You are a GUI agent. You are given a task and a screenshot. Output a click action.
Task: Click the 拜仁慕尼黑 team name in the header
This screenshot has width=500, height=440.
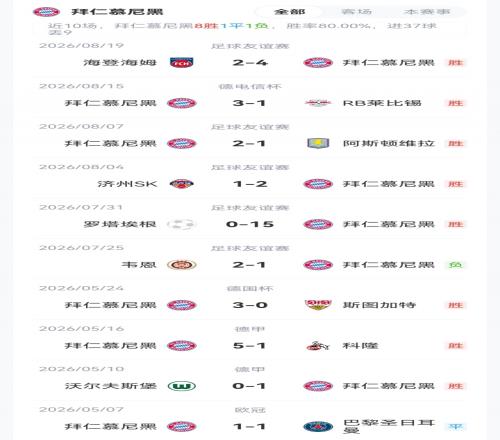(117, 12)
